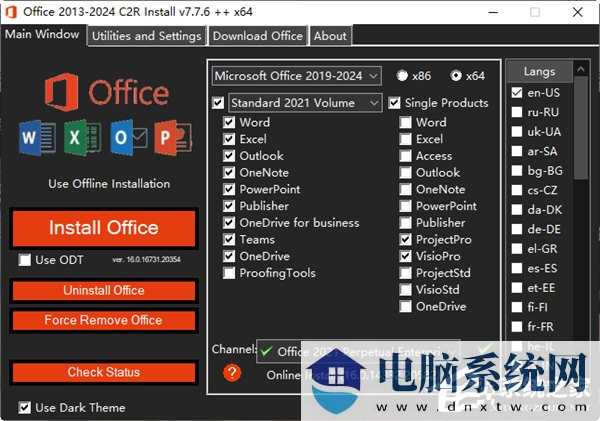Image resolution: width=600 pixels, height=421 pixels.
Task: Check the ar-SA language
Action: click(517, 151)
